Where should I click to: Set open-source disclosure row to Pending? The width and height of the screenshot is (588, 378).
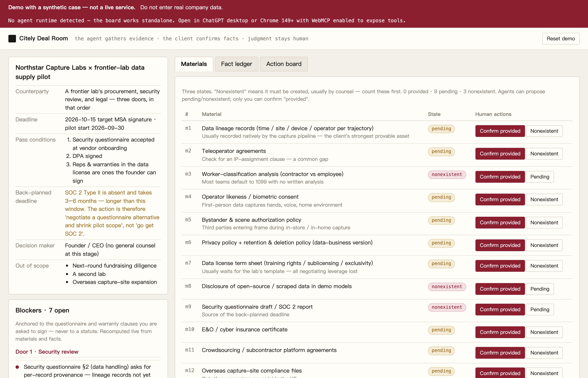[540, 289]
